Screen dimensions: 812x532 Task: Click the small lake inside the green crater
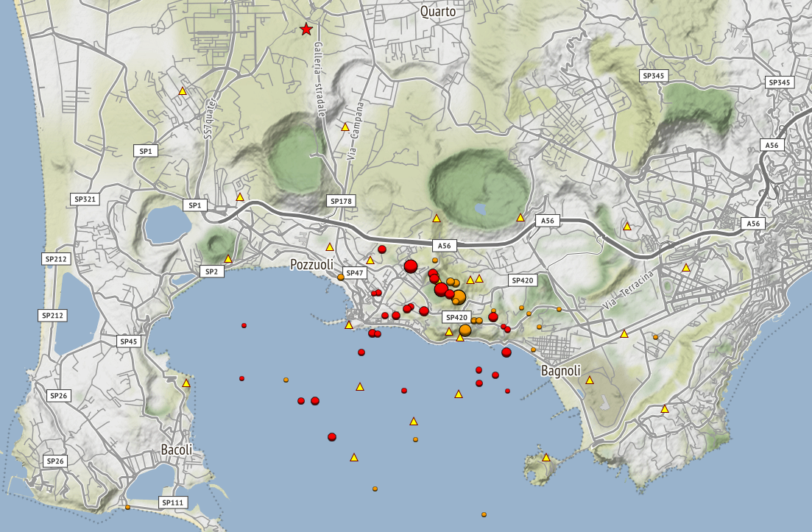pos(481,209)
